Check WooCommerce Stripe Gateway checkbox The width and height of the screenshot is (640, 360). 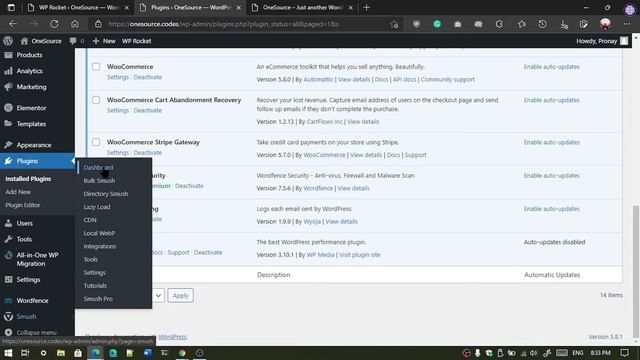[x=96, y=142]
